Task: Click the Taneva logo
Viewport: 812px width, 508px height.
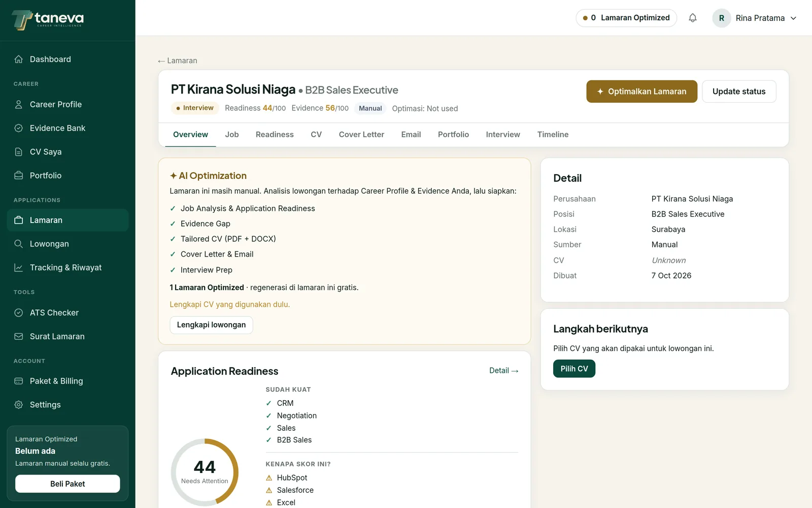Action: pyautogui.click(x=48, y=20)
